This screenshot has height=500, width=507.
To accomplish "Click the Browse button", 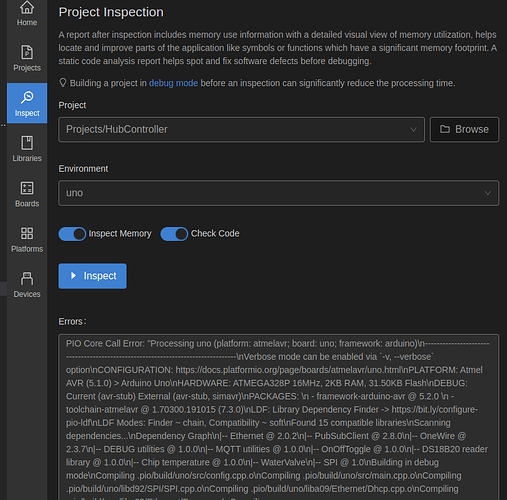I will 464,129.
